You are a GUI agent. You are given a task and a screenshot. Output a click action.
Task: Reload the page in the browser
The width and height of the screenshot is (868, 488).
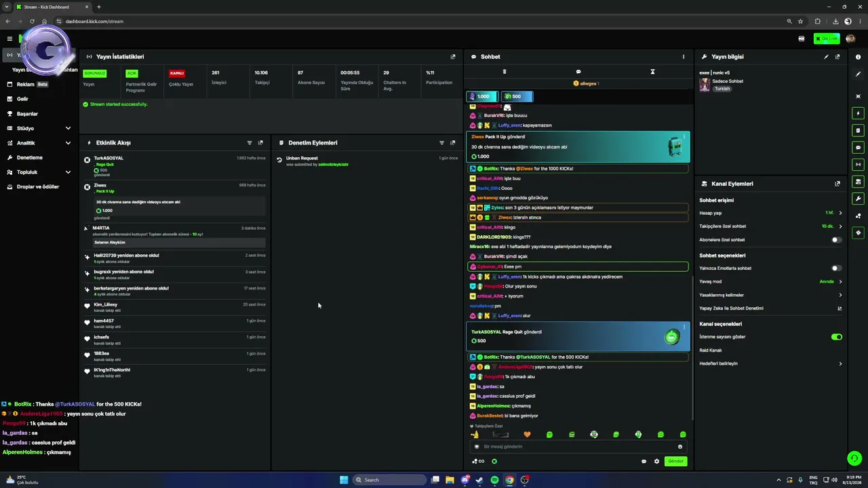point(32,21)
